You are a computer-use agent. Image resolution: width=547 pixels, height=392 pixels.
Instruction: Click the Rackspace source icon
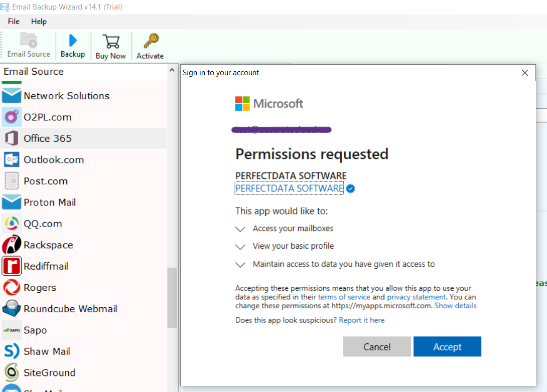click(x=12, y=245)
